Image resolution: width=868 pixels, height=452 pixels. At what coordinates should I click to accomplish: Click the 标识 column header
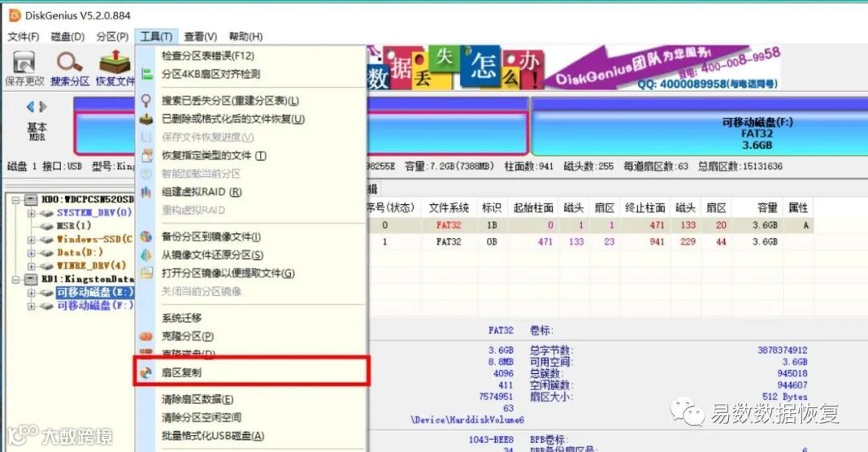tap(491, 208)
